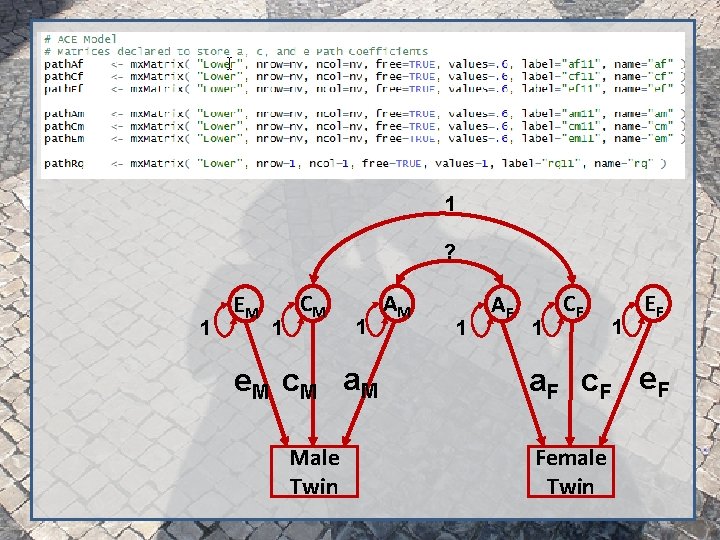
Task: Click the question mark above the A_M–A_F arc
Action: coord(450,252)
